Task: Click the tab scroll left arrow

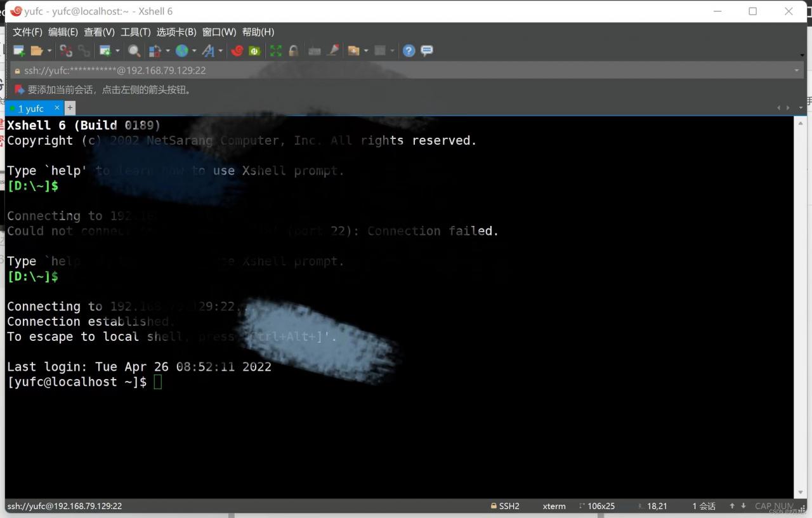Action: 779,108
